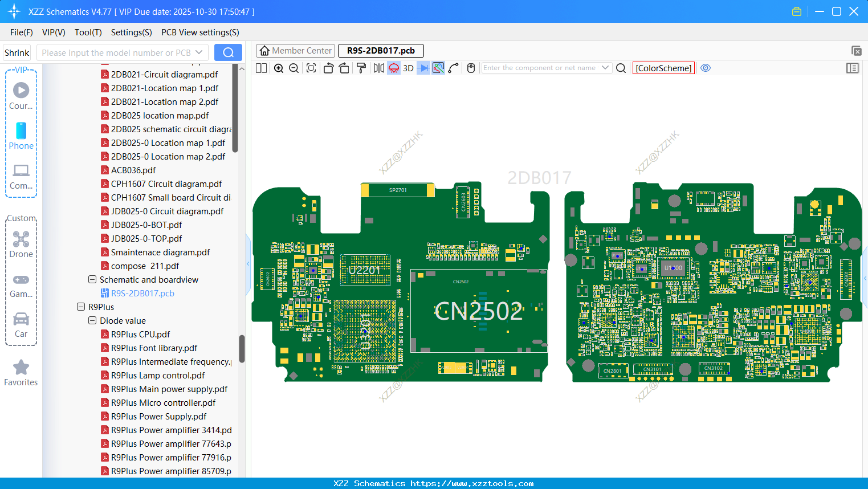Click the zoom out magnifier icon
Screen dimensions: 868x489
294,68
